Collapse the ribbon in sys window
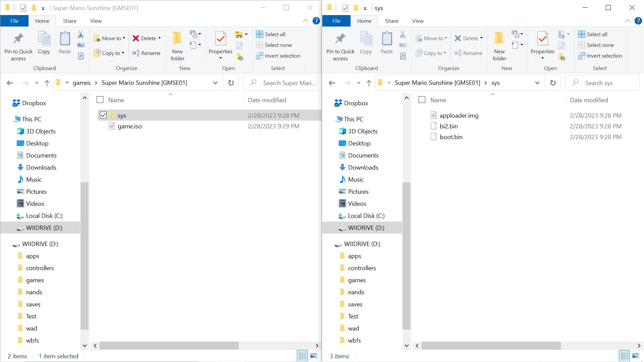The image size is (644, 362). [627, 21]
